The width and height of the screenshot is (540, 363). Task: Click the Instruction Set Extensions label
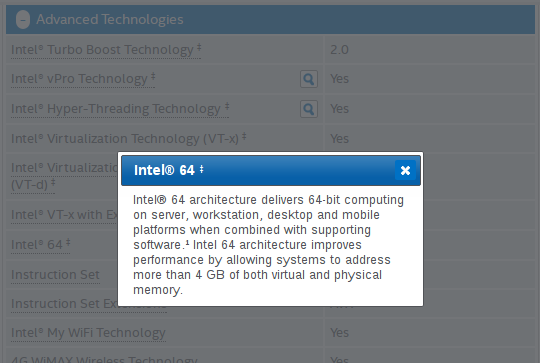pos(64,304)
